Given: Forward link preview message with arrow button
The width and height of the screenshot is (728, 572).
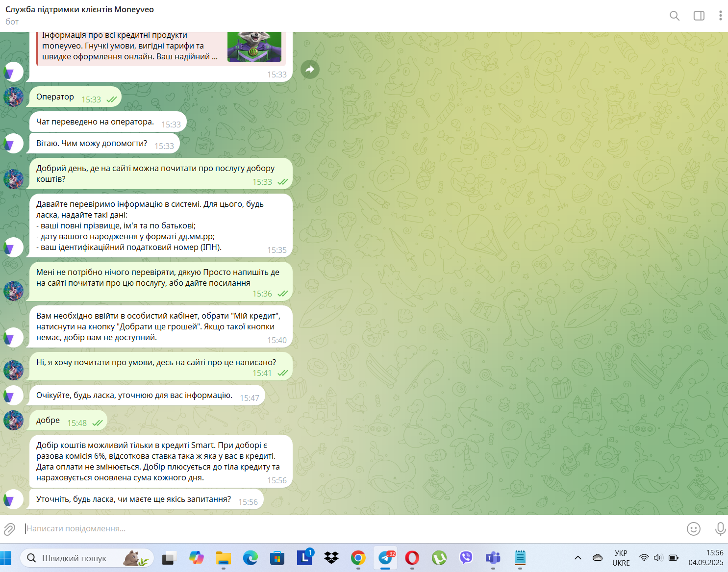Looking at the screenshot, I should (x=310, y=69).
